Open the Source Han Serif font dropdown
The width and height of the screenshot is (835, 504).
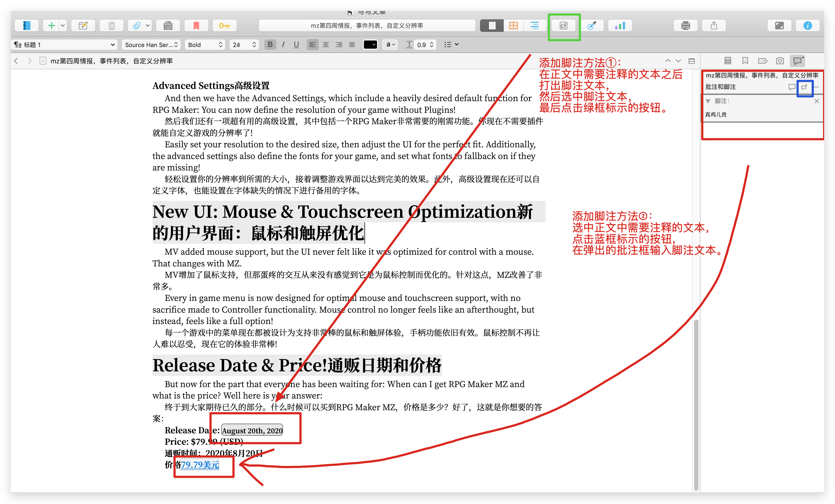coord(151,44)
